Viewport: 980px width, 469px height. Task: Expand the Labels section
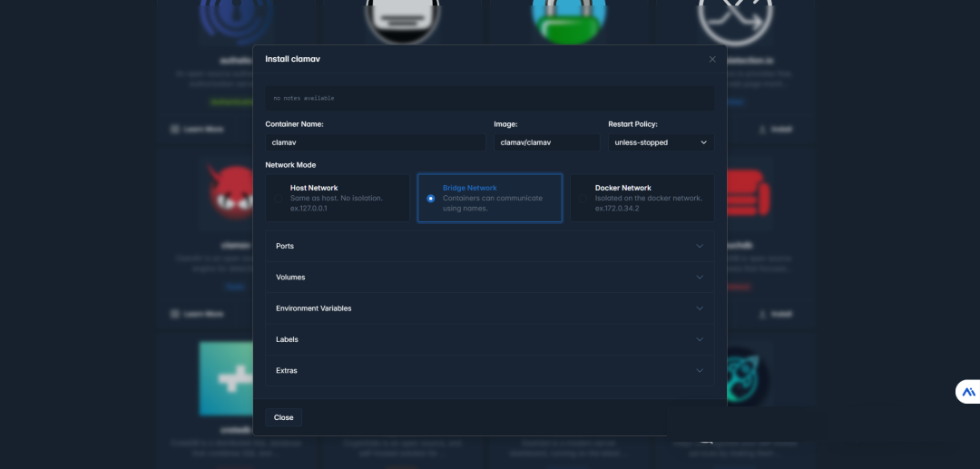point(489,339)
